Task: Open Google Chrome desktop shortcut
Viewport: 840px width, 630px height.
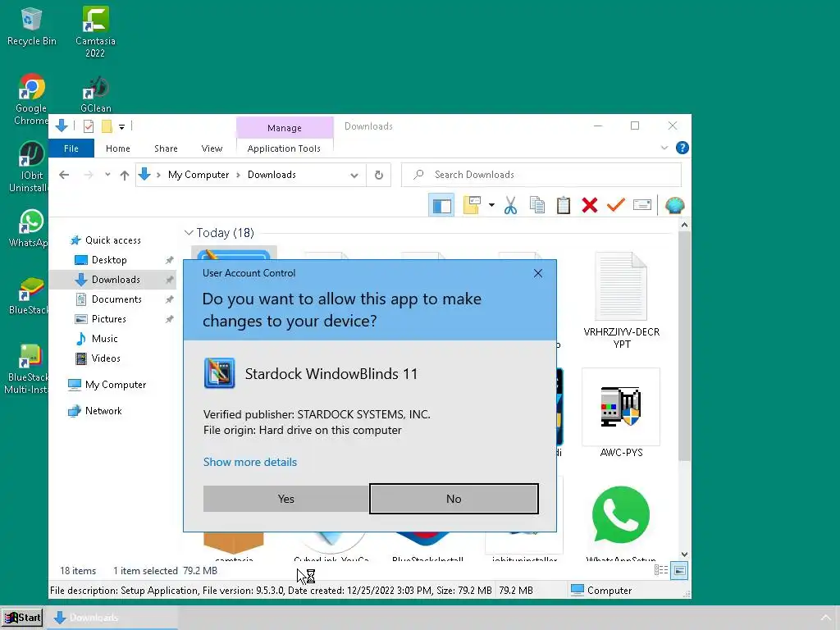Action: [x=30, y=99]
